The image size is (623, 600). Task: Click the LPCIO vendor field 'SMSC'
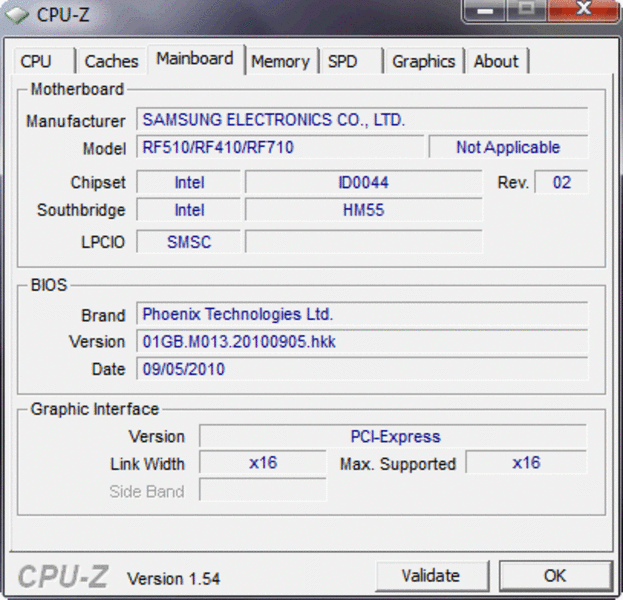[x=189, y=242]
